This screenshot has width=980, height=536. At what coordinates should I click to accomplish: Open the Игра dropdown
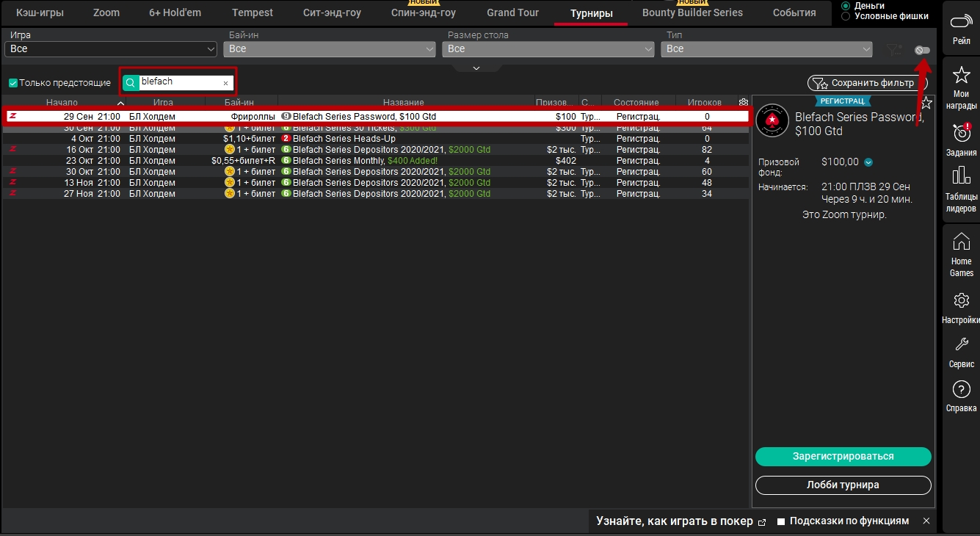[x=111, y=48]
